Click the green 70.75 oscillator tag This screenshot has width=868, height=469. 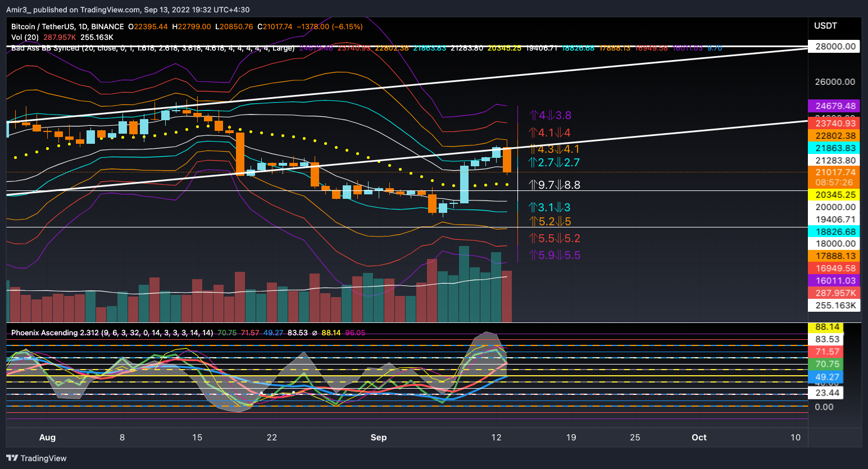click(x=826, y=365)
